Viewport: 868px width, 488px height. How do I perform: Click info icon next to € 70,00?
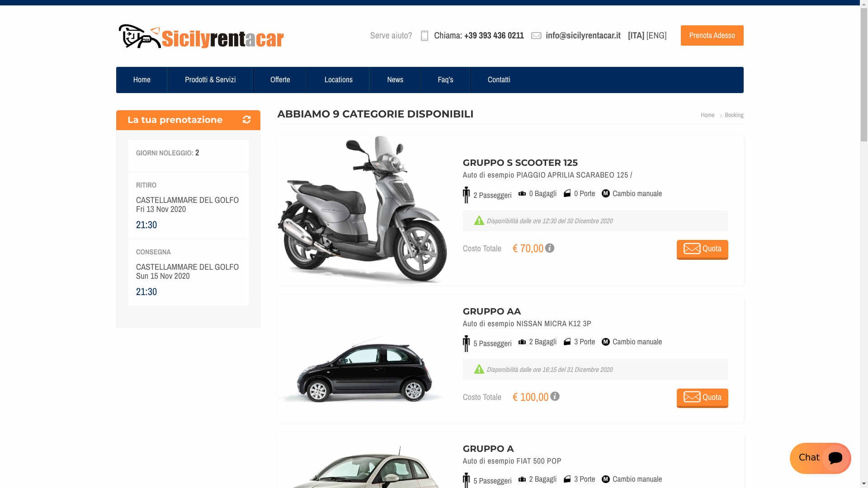tap(550, 248)
